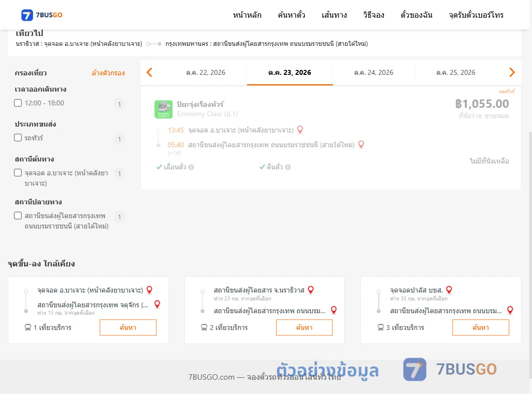532x394 pixels.
Task: Click the 05:40 arrival time
Action: [x=176, y=145]
